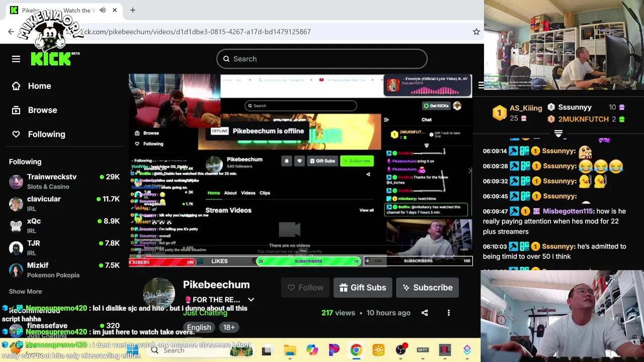Click the heart icon beside Following
Viewport: 644px width, 362px height.
click(16, 134)
